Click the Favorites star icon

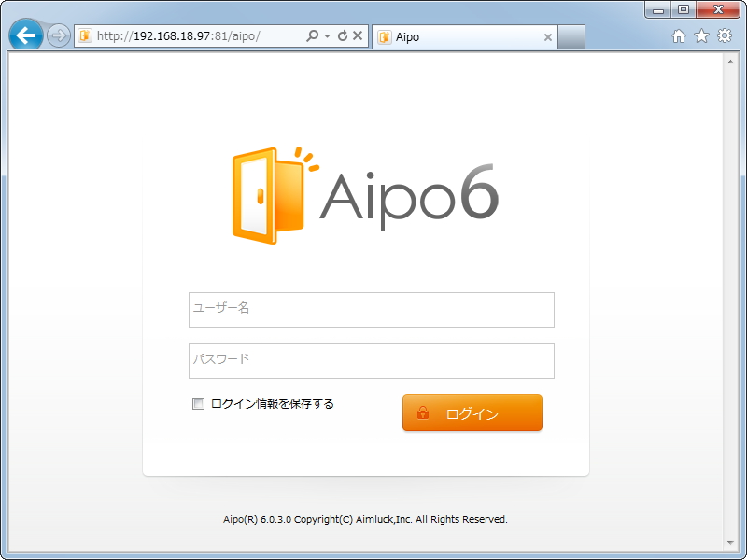click(703, 36)
